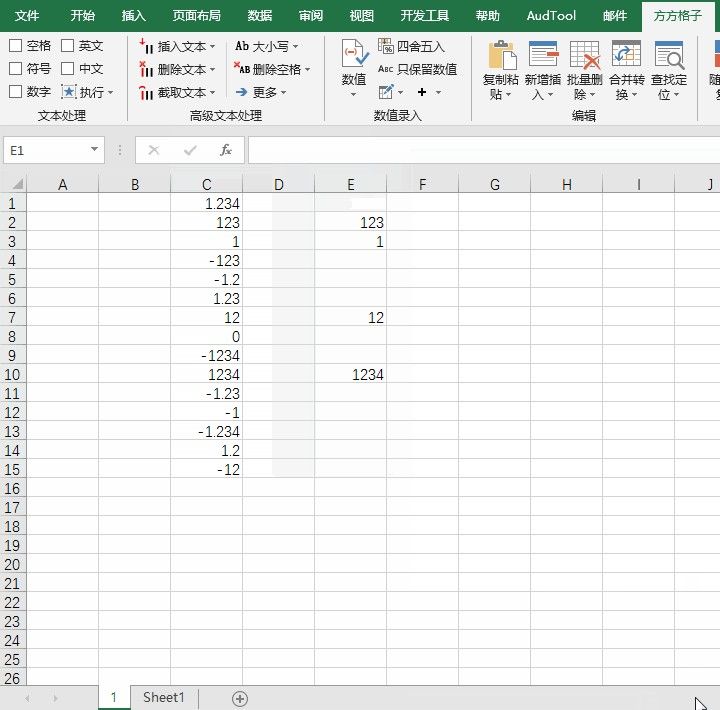Screen dimensions: 720x710
Task: Click the 大小写 Ab icon
Action: click(242, 46)
